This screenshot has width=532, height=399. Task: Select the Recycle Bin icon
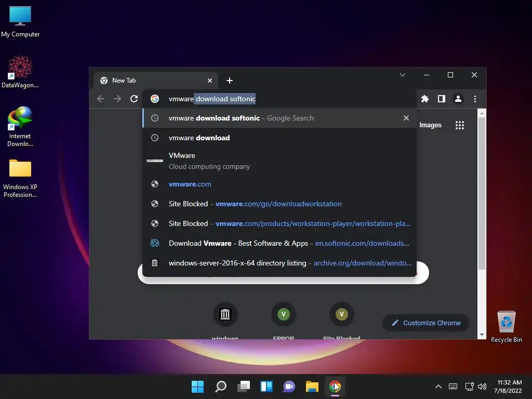click(506, 327)
